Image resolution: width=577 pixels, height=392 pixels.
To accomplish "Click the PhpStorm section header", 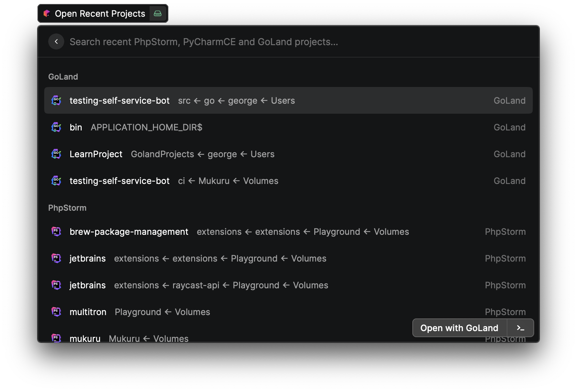I will 67,208.
